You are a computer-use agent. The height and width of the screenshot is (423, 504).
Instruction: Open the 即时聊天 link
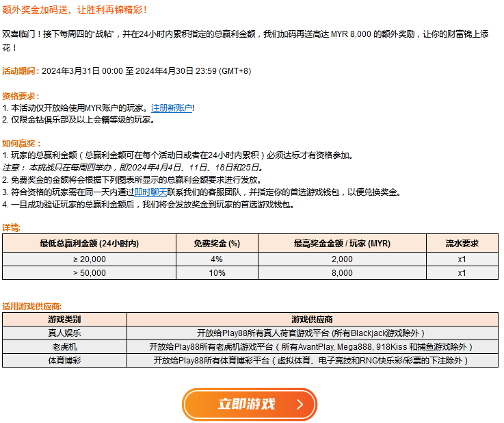pyautogui.click(x=150, y=192)
